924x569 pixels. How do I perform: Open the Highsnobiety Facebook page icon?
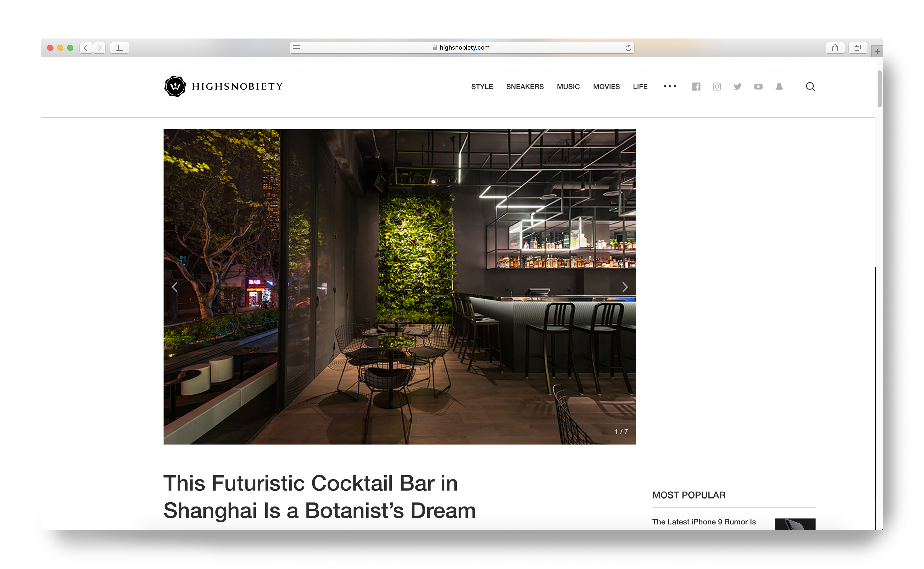coord(696,87)
